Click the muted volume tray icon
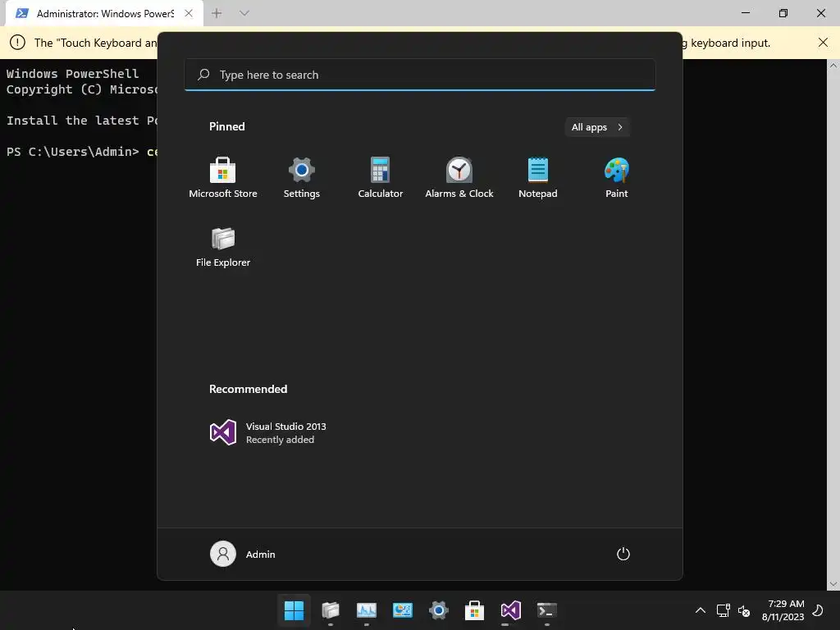The width and height of the screenshot is (840, 630). pos(743,610)
